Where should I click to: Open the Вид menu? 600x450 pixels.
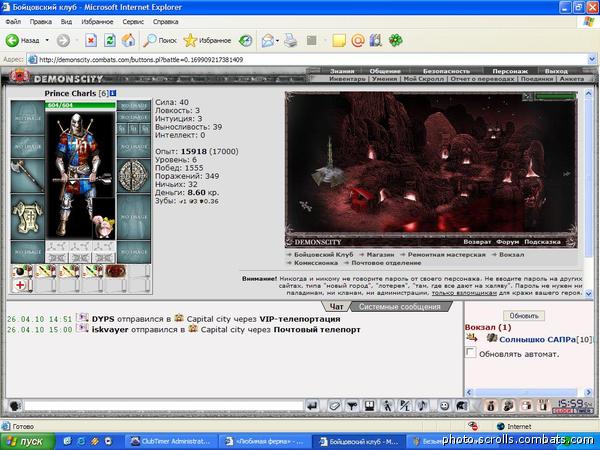[x=66, y=22]
